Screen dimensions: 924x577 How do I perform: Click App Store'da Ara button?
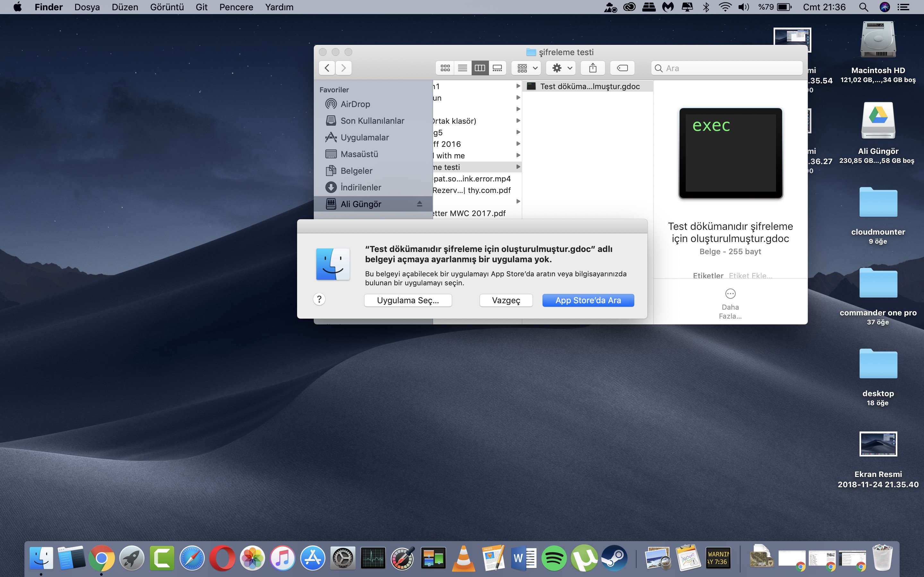click(x=588, y=300)
